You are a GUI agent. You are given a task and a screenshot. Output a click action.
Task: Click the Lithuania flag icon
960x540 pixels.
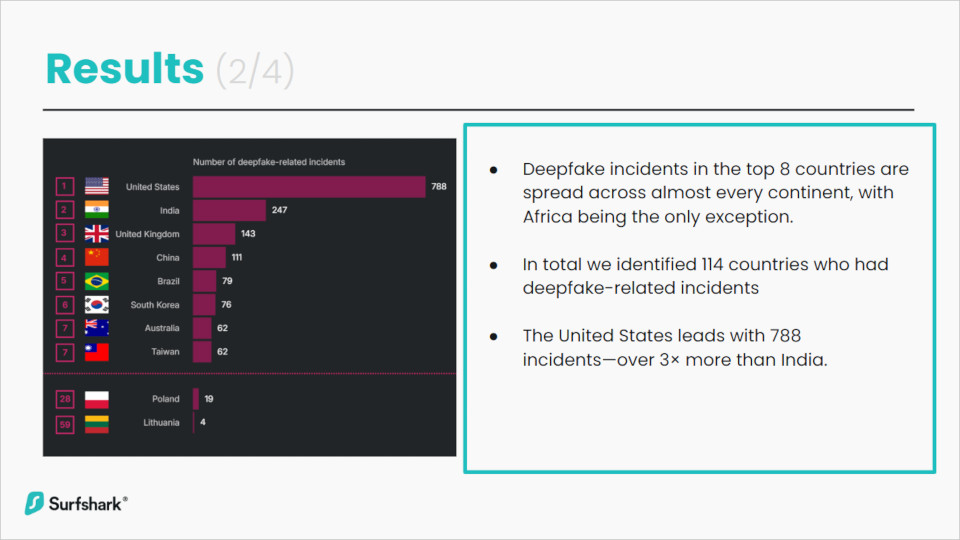pos(97,424)
